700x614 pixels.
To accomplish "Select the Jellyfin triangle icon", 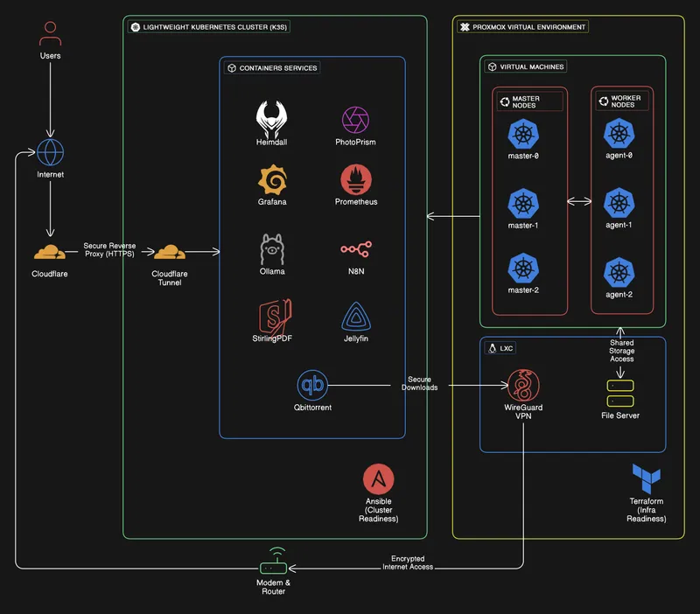I will coord(356,317).
